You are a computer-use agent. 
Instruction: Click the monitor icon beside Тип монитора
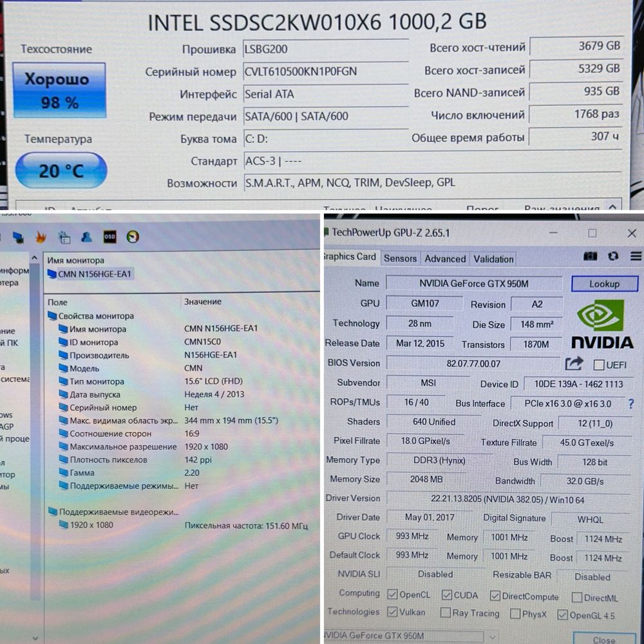click(x=63, y=381)
